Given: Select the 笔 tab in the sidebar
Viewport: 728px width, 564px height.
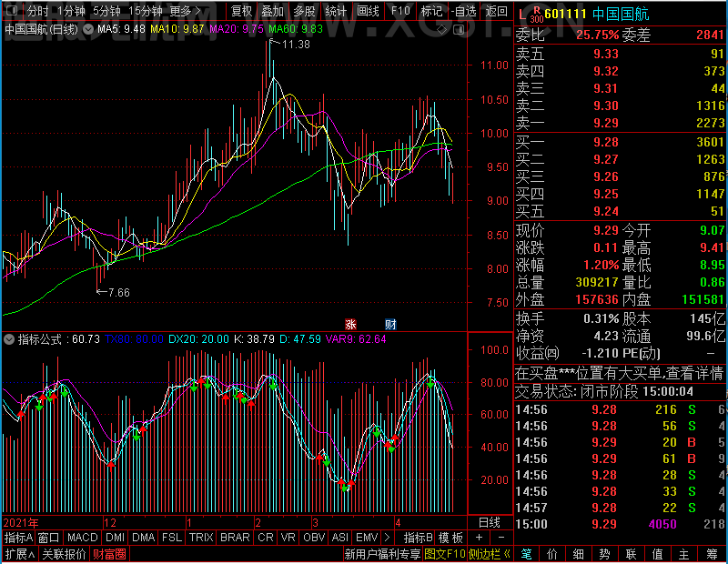Looking at the screenshot, I should click(526, 554).
